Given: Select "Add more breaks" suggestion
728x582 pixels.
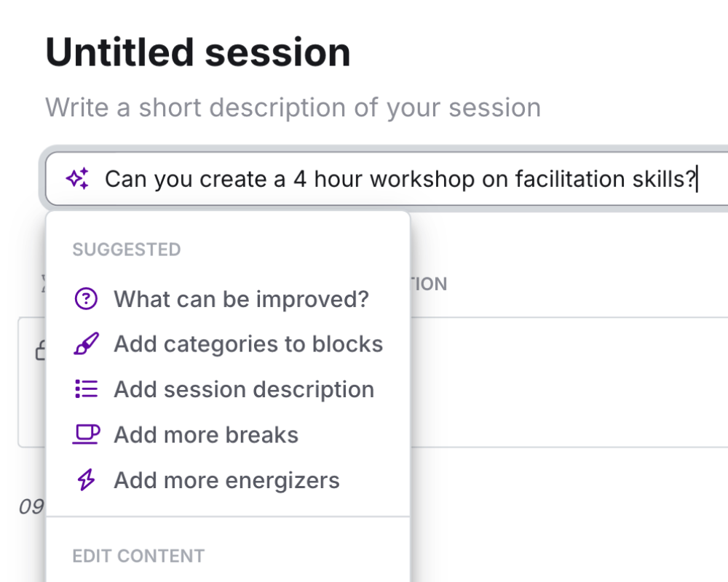Looking at the screenshot, I should tap(206, 435).
